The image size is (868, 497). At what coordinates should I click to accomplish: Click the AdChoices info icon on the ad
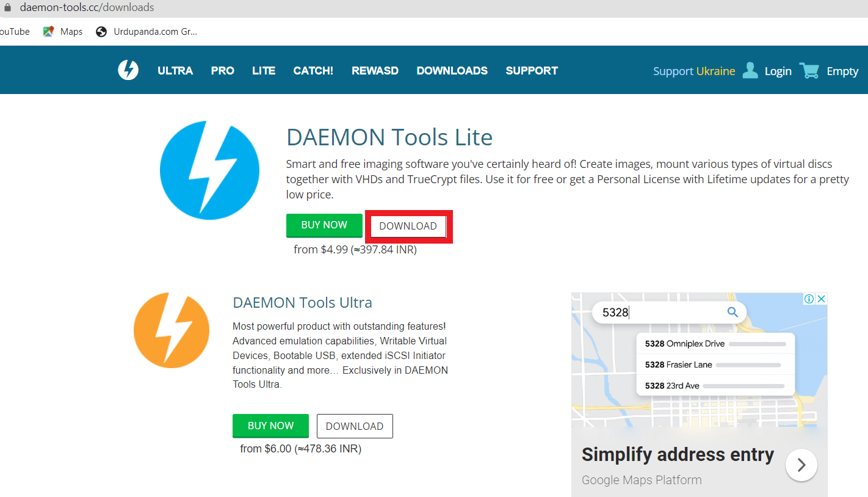[x=809, y=299]
